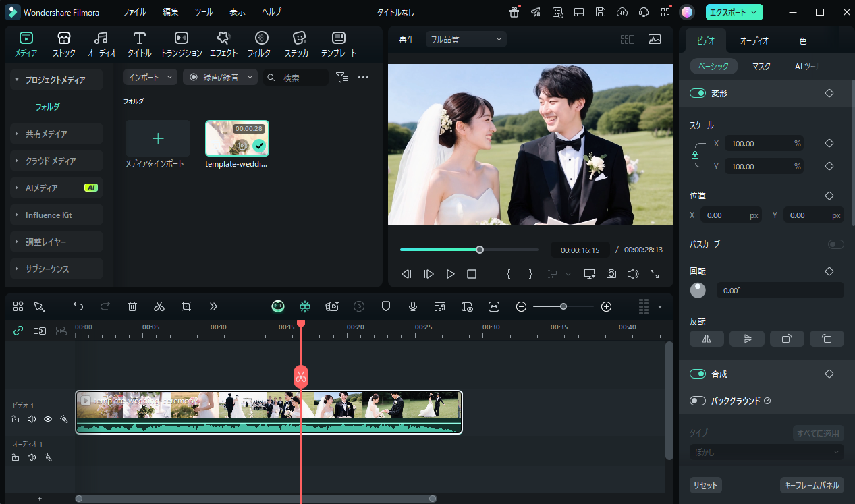855x504 pixels.
Task: Click the リセット button
Action: pos(705,485)
